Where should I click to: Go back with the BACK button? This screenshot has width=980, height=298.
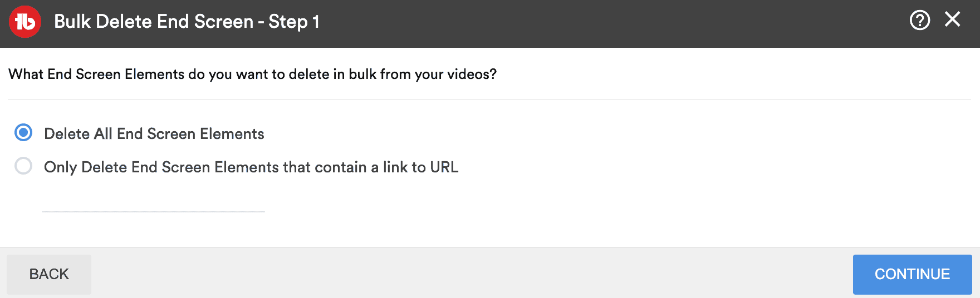tap(49, 274)
